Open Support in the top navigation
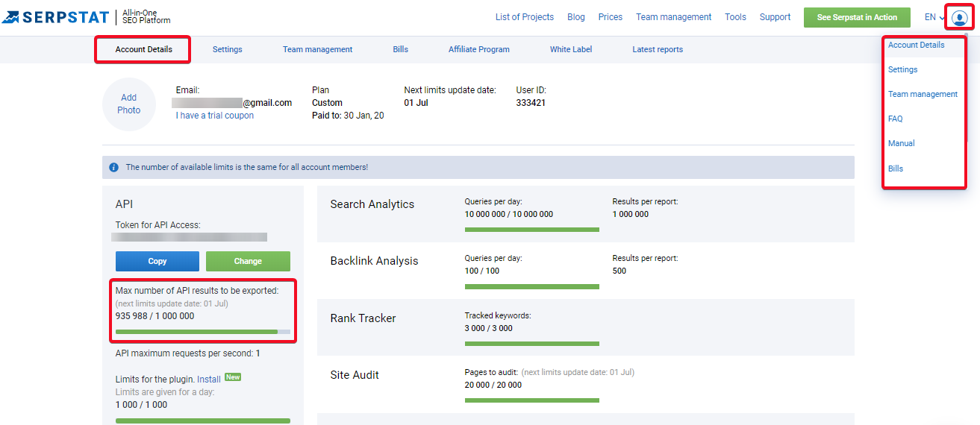 (x=775, y=17)
